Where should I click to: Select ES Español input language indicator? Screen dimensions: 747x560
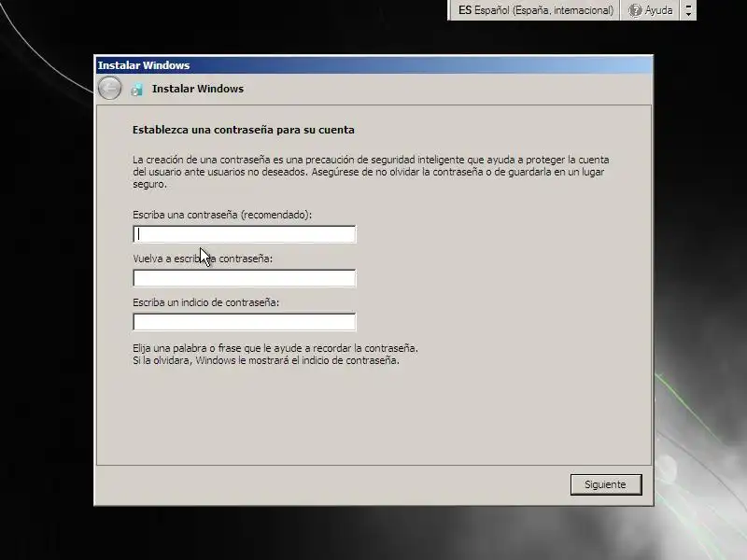535,10
